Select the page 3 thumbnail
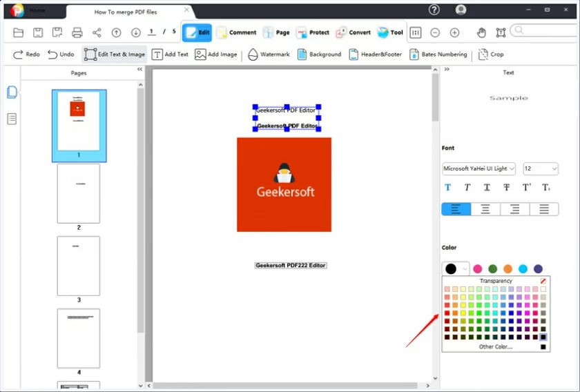This screenshot has height=392, width=580. [79, 266]
